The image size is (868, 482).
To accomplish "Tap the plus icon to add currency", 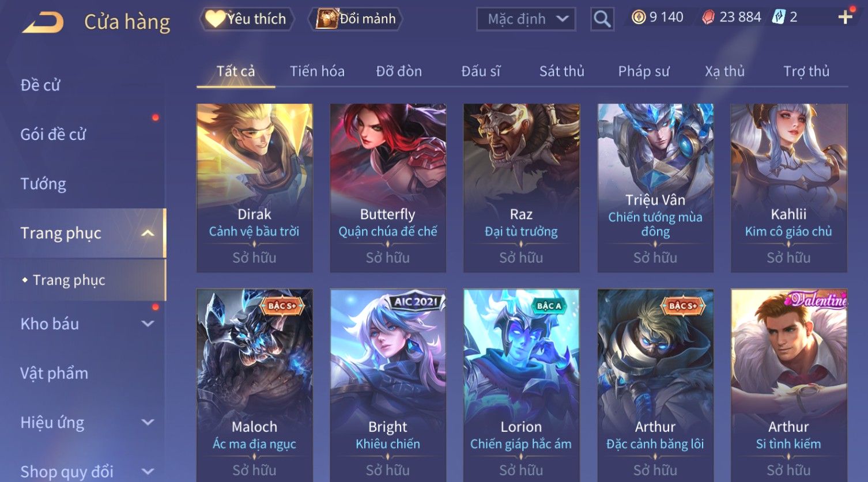I will point(845,17).
